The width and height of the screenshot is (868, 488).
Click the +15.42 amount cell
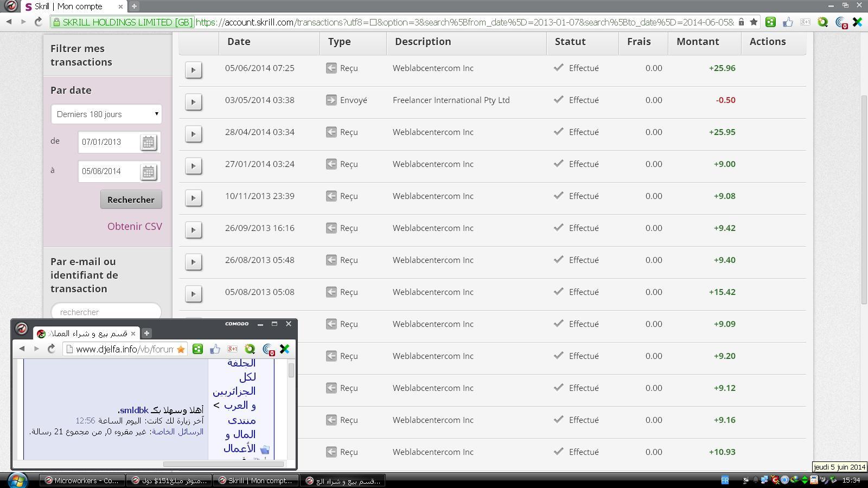pyautogui.click(x=722, y=292)
